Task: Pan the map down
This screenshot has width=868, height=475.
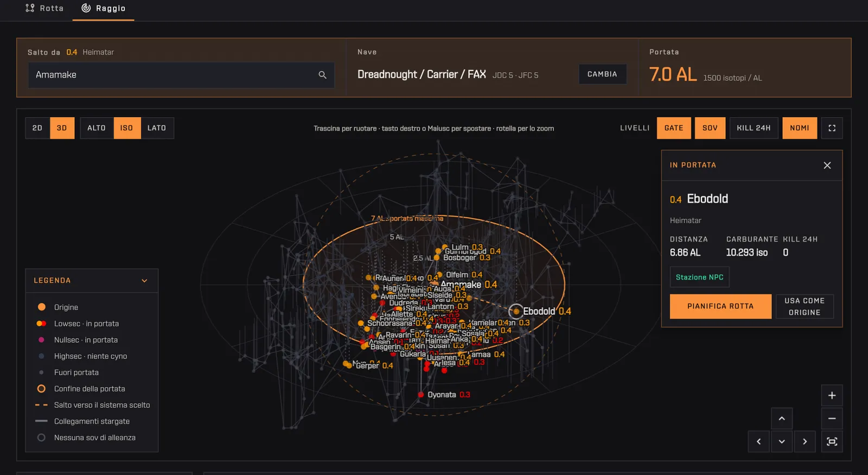Action: pyautogui.click(x=782, y=441)
